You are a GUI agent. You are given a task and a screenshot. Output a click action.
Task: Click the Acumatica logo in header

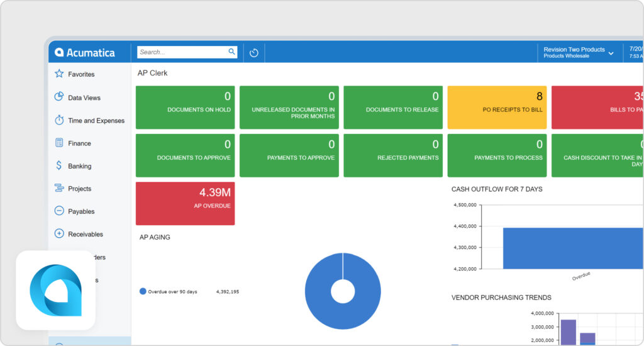[x=85, y=53]
